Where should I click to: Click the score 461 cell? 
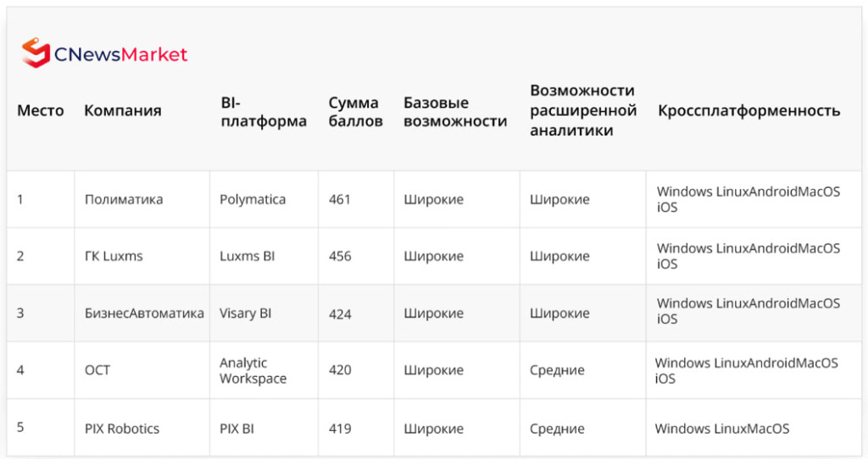340,200
